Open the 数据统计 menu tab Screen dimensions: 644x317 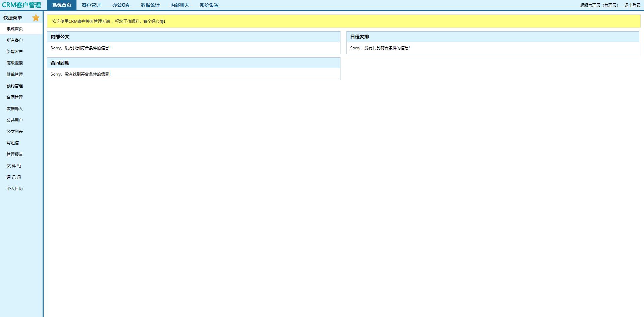[150, 5]
